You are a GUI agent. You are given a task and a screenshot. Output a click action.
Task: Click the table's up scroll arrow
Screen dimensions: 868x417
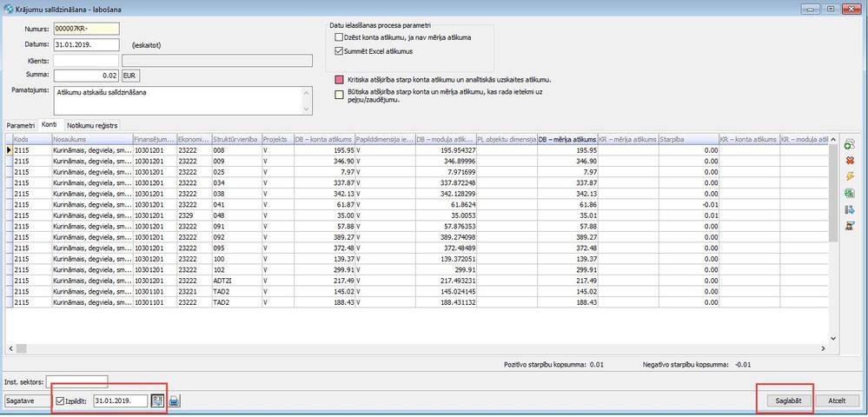pos(833,139)
